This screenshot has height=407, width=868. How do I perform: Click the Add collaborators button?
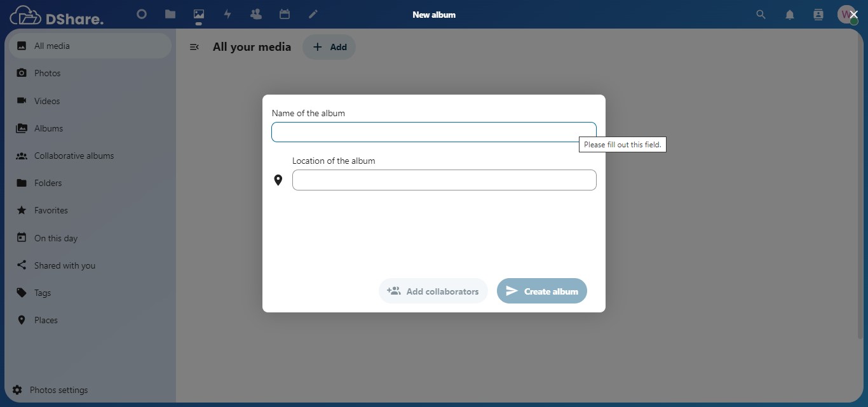[433, 291]
